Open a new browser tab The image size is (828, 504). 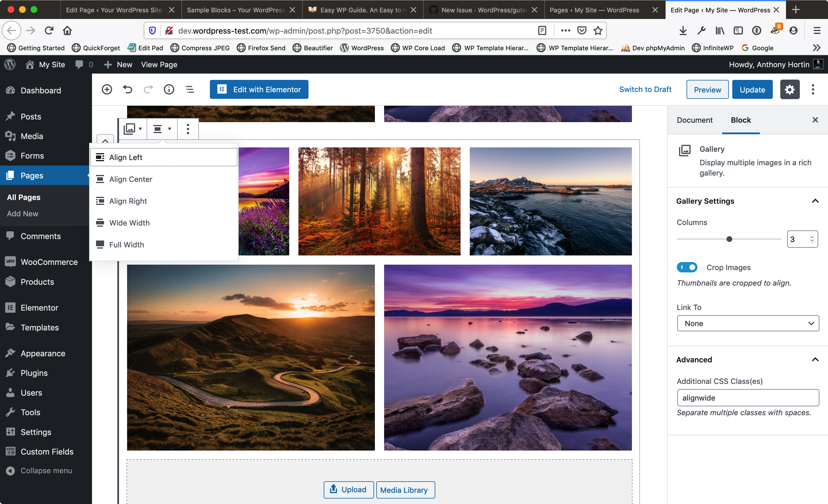click(796, 10)
